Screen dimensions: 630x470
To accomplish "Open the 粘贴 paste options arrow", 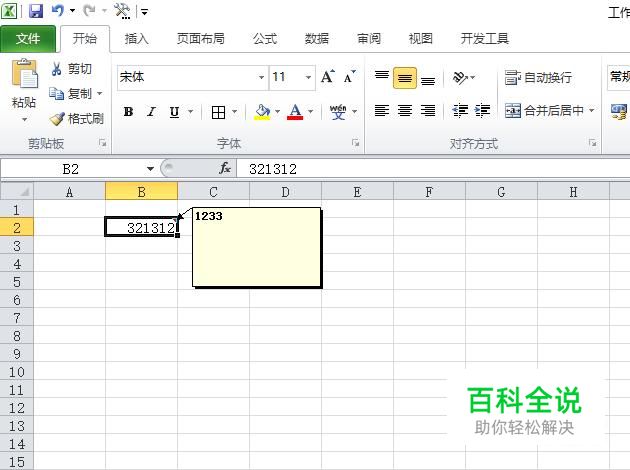I will coord(25,119).
